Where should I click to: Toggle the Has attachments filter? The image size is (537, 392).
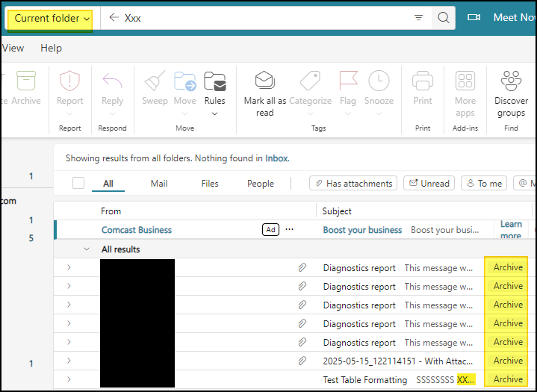353,183
